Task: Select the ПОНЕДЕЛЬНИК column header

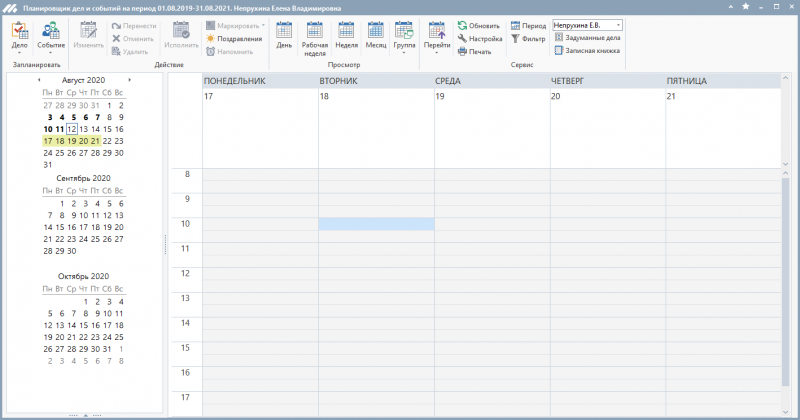Action: click(x=260, y=81)
